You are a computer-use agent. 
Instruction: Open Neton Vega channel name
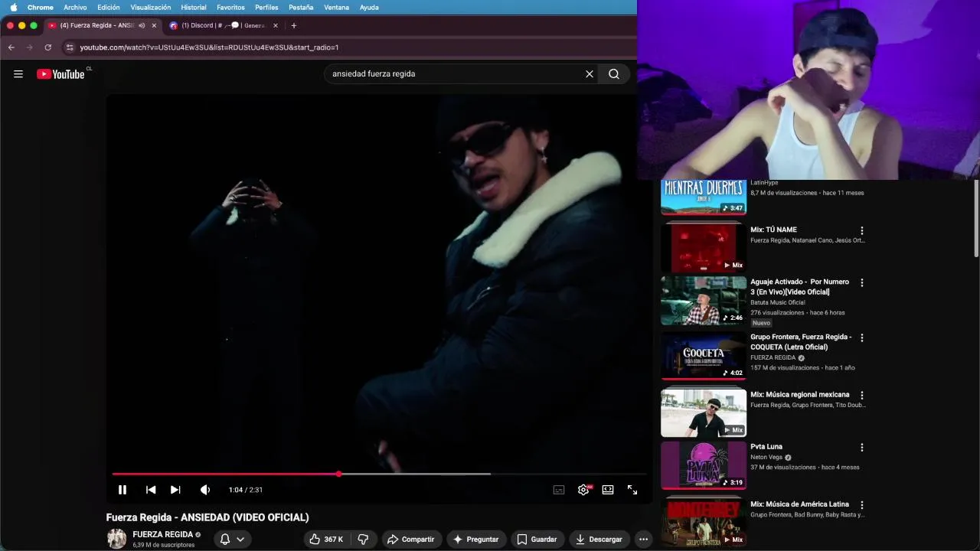[x=766, y=458]
